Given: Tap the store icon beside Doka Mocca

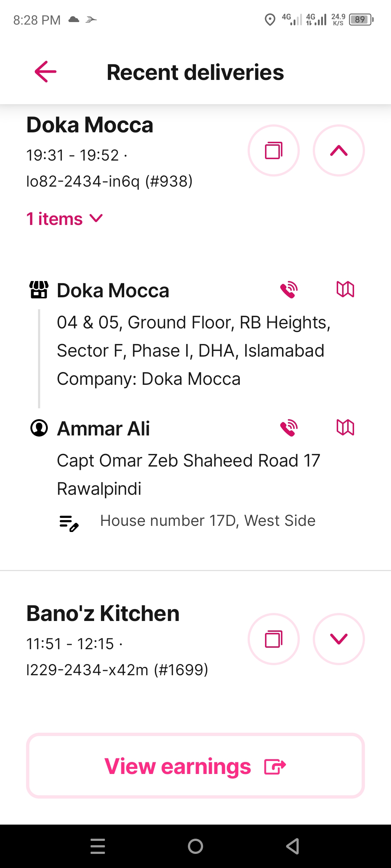Looking at the screenshot, I should point(39,290).
